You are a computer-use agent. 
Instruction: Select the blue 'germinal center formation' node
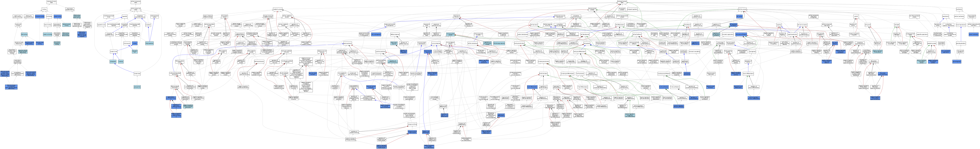[x=313, y=74]
